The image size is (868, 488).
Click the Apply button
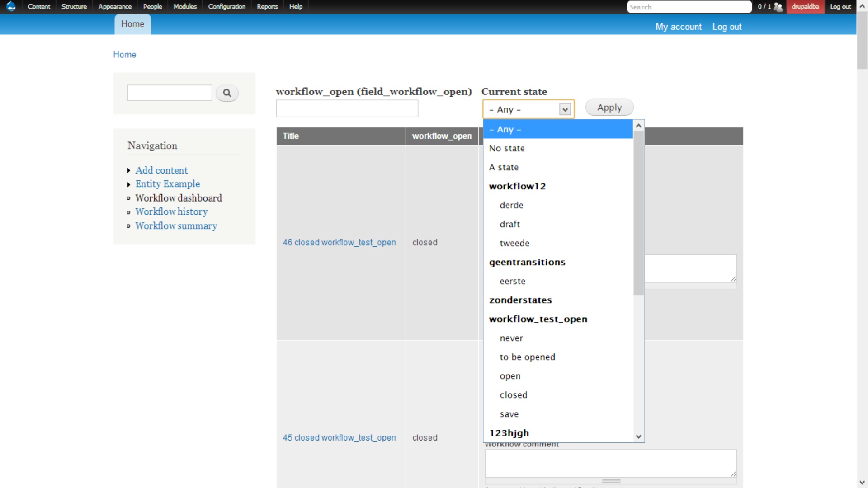609,107
